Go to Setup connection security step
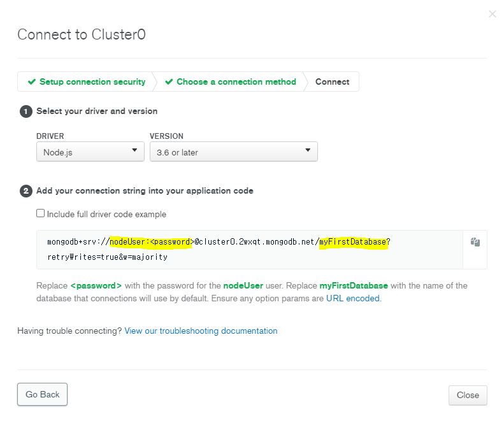 coord(87,82)
